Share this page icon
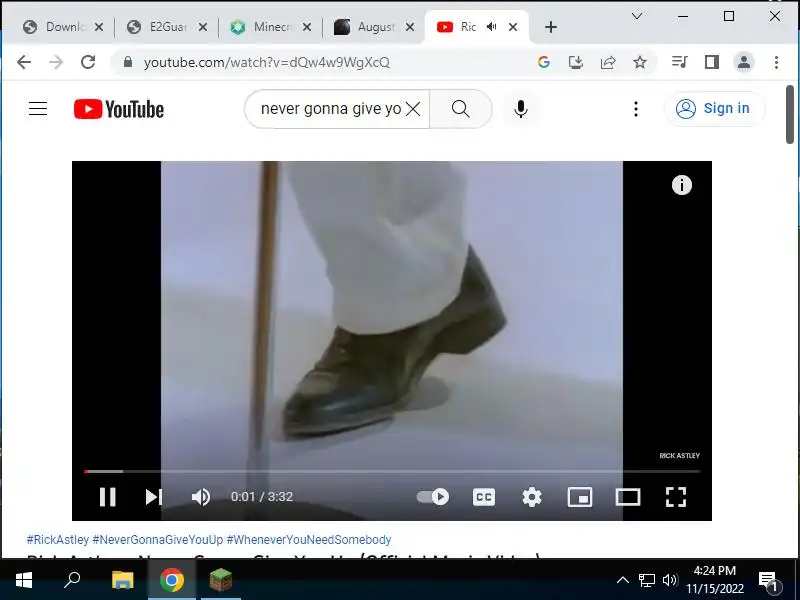This screenshot has width=800, height=600. click(608, 62)
